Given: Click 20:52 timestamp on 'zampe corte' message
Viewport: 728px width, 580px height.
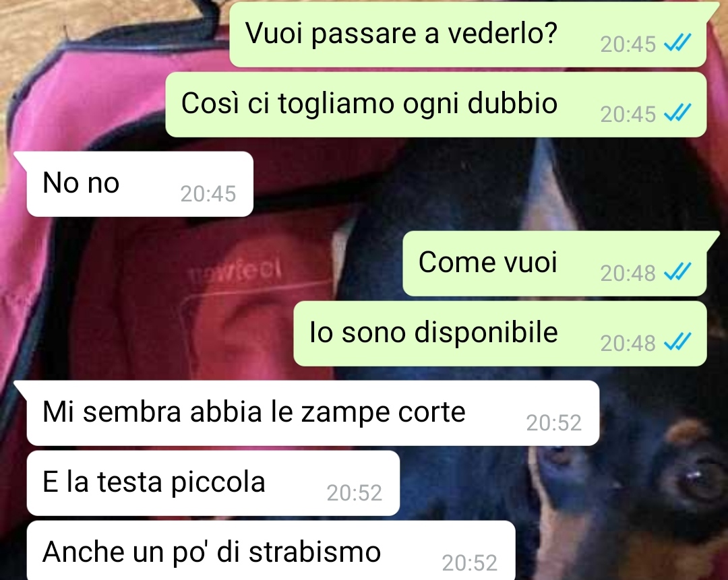Looking at the screenshot, I should 553,422.
